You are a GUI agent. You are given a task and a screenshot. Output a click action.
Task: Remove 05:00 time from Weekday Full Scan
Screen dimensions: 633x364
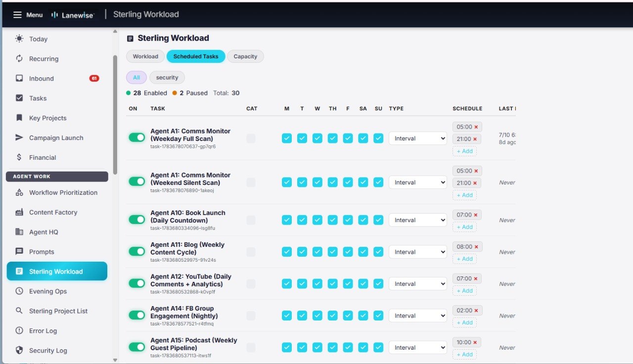(476, 127)
